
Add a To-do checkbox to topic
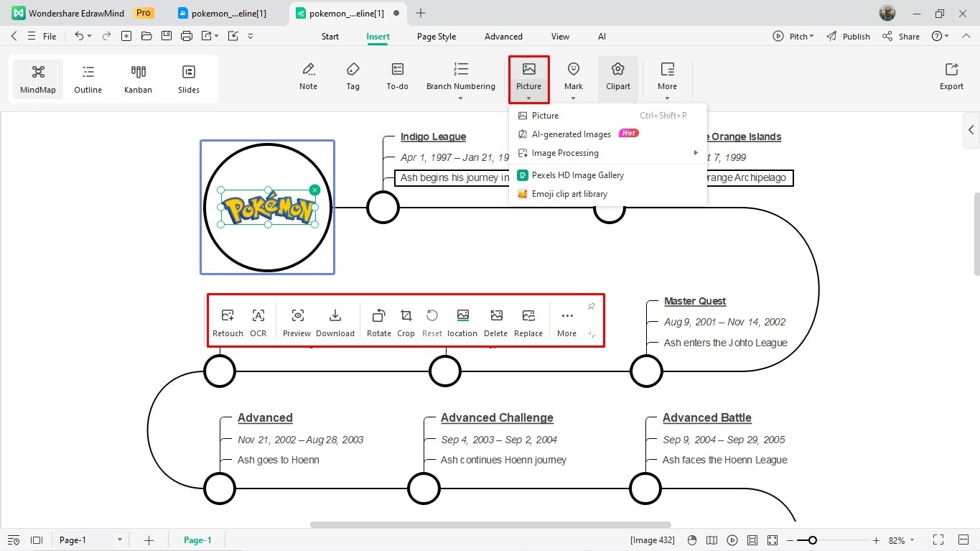point(397,77)
